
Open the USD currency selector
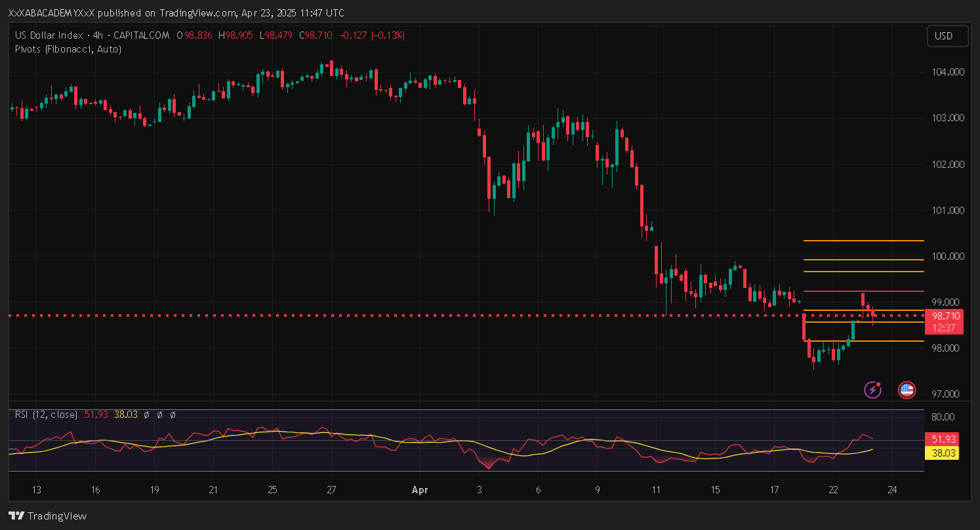tap(947, 36)
